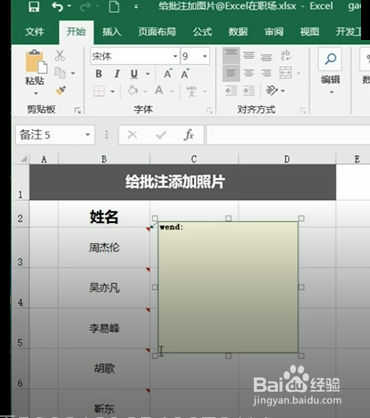
Task: Open the 对齐方式 group dialog launcher
Action: tap(303, 110)
